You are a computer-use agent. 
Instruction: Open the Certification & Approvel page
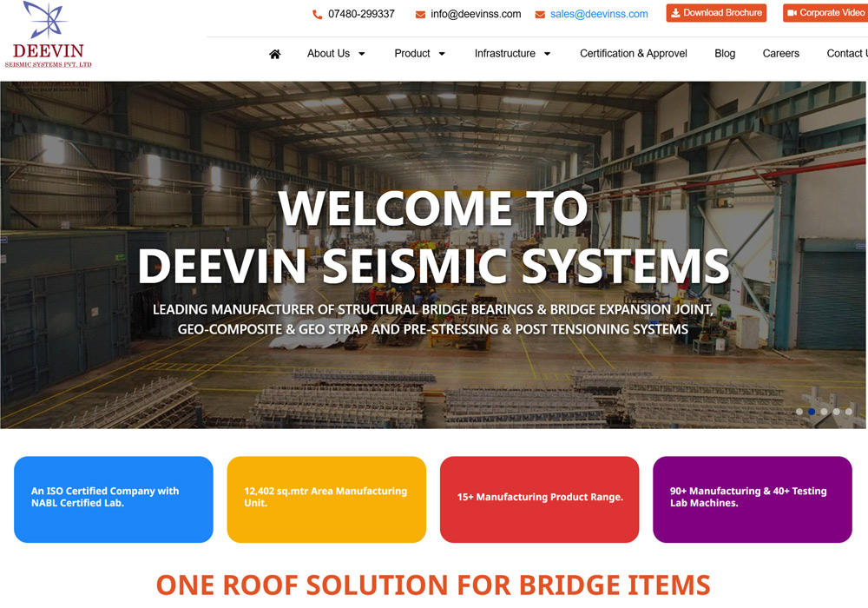point(633,54)
